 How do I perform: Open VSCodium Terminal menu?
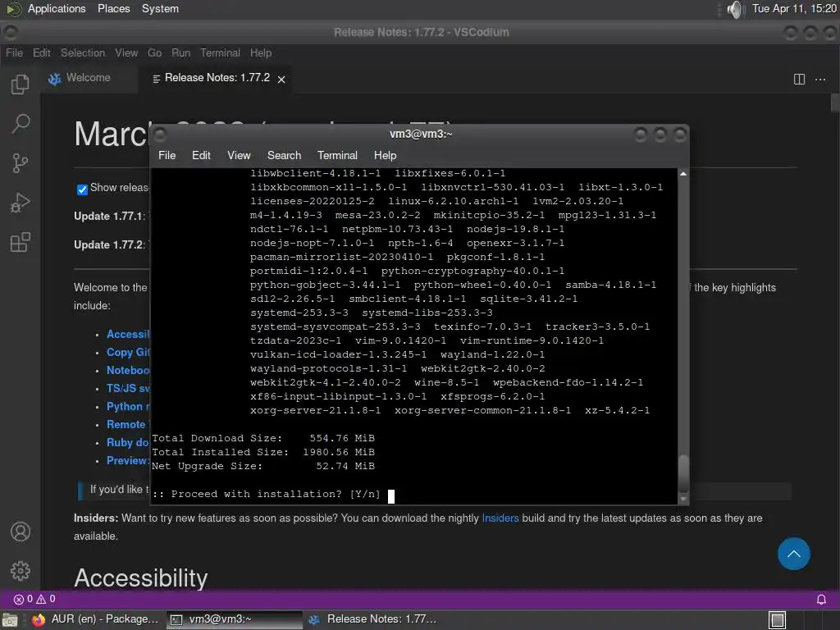click(220, 52)
